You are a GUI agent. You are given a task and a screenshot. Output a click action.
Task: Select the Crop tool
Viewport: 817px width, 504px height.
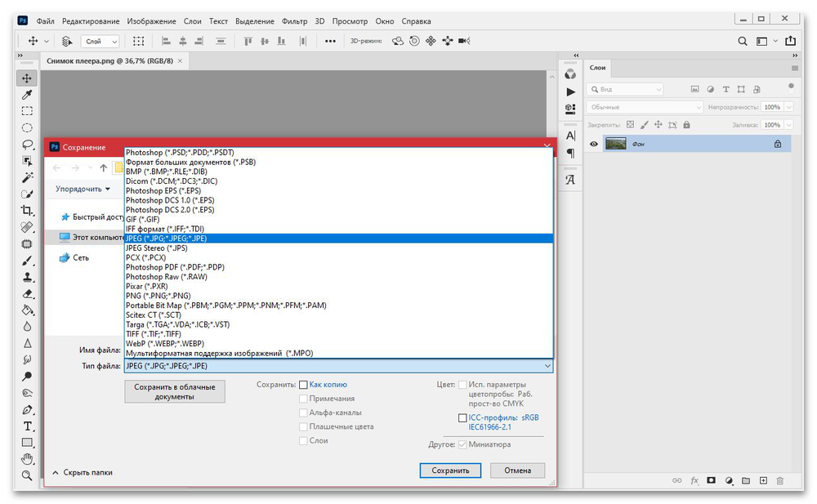(27, 211)
